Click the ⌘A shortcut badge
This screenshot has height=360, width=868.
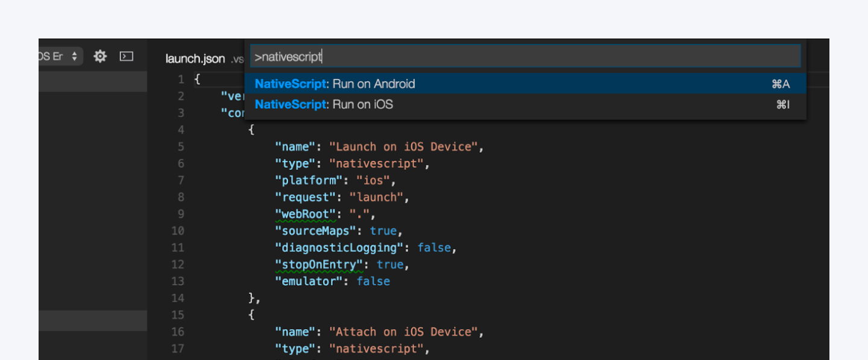click(x=781, y=84)
